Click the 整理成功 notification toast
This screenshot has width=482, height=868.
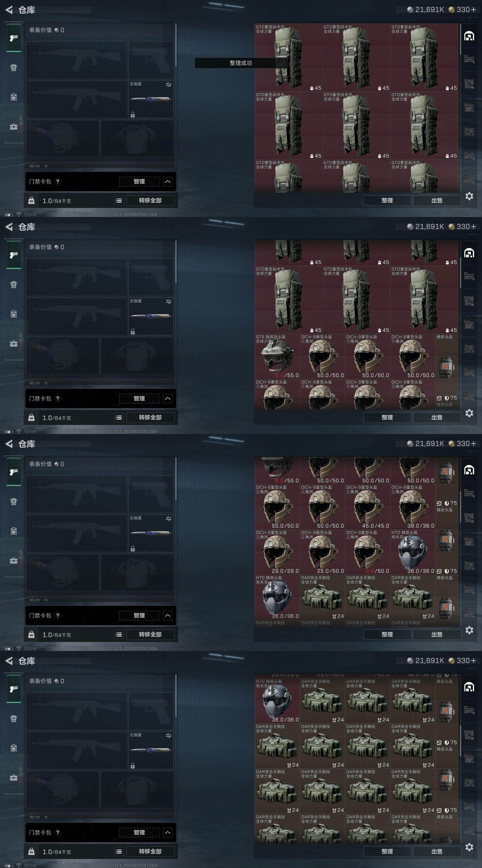point(240,63)
